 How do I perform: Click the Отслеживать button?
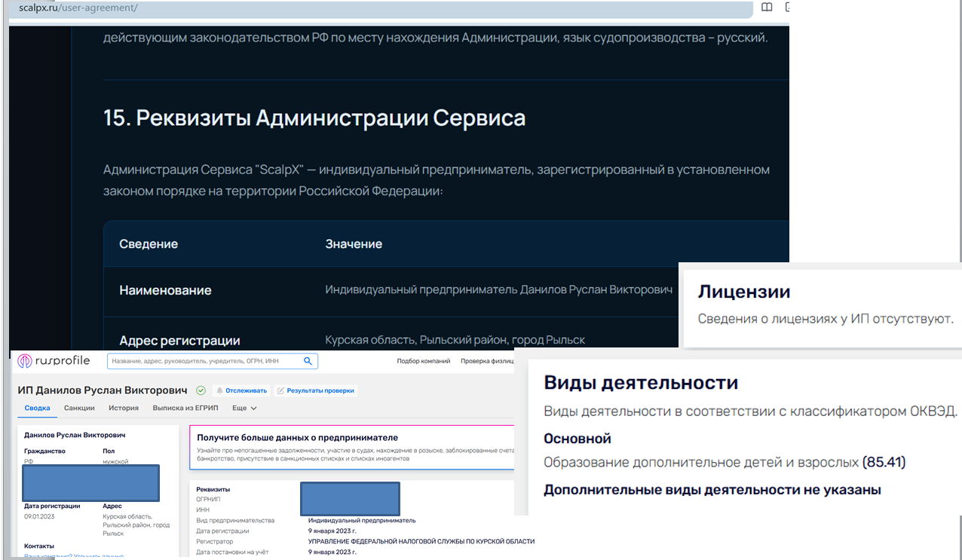point(240,390)
